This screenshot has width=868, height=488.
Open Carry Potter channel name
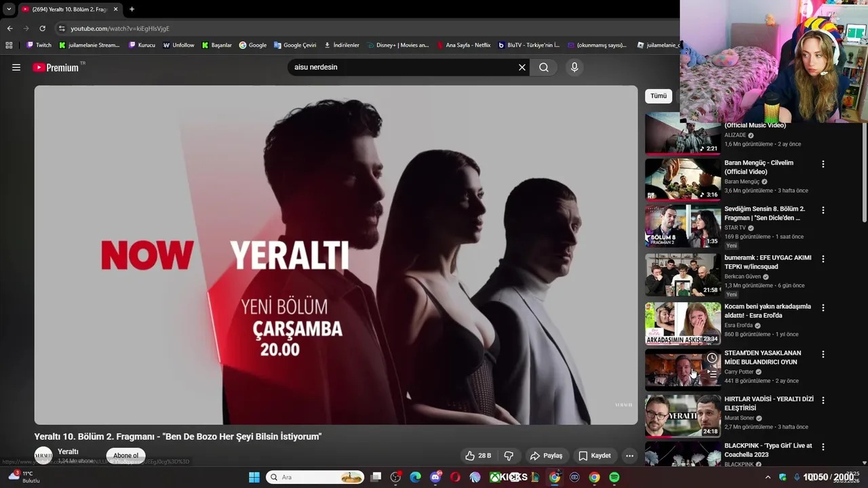[739, 371]
